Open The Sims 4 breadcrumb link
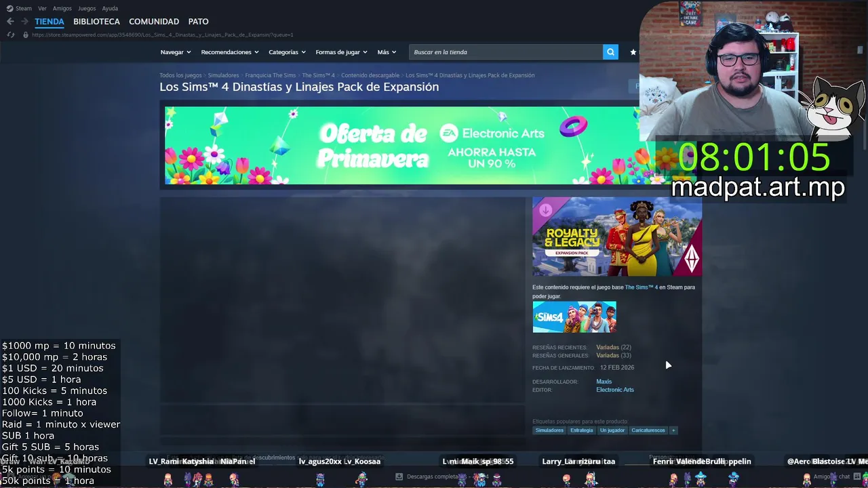Screen dimensions: 868x488 [x=318, y=75]
